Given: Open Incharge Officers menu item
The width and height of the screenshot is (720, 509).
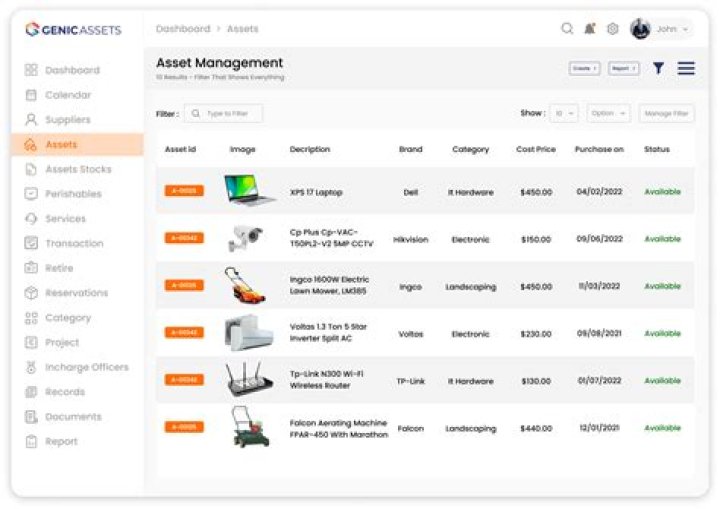Looking at the screenshot, I should [x=86, y=367].
